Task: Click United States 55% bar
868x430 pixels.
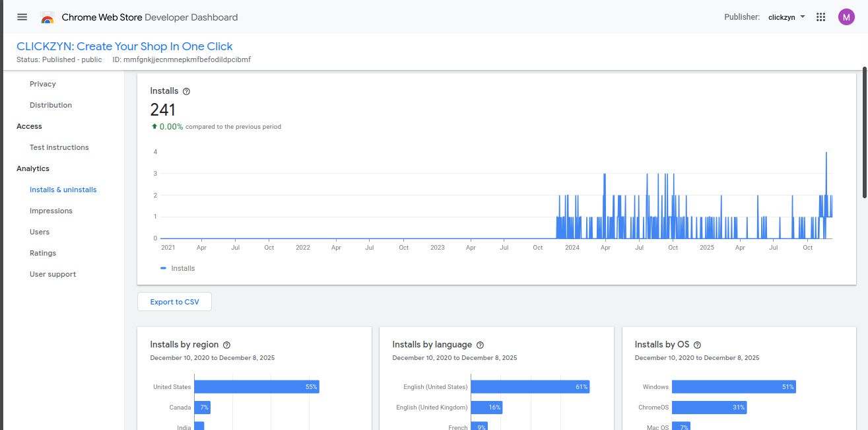Action: click(256, 387)
